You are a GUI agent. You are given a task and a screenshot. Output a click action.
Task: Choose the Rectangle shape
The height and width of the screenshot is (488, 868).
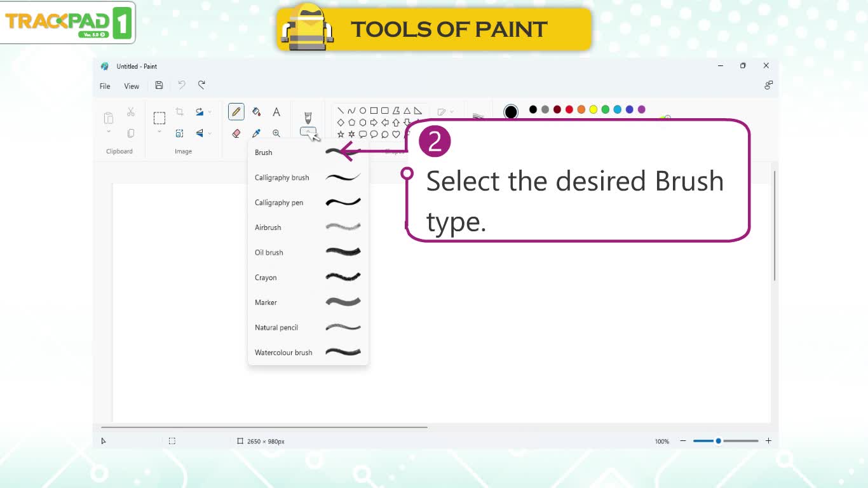click(x=374, y=111)
